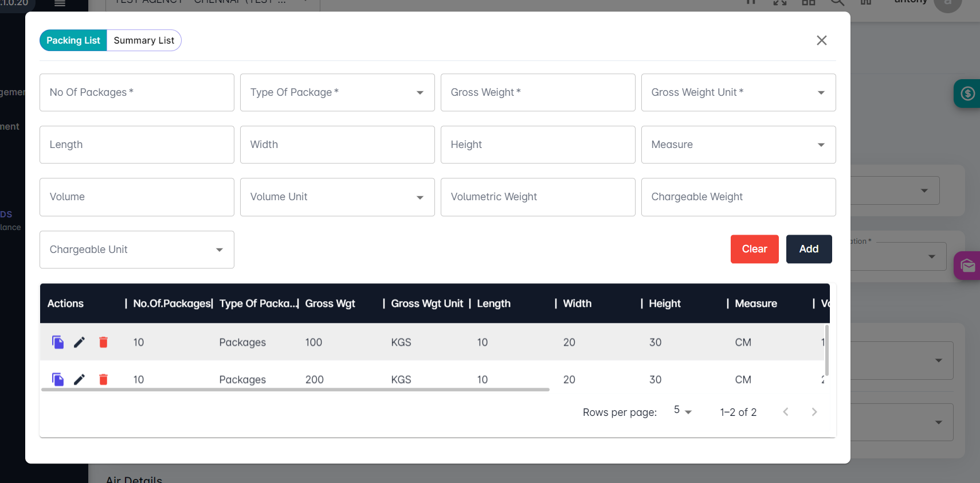
Task: Click the Add button
Action: click(x=809, y=249)
